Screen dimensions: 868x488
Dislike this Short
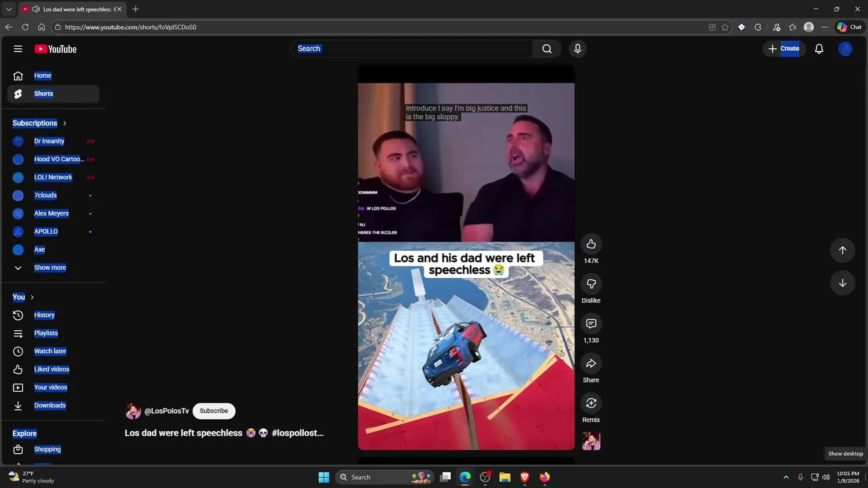pos(591,284)
